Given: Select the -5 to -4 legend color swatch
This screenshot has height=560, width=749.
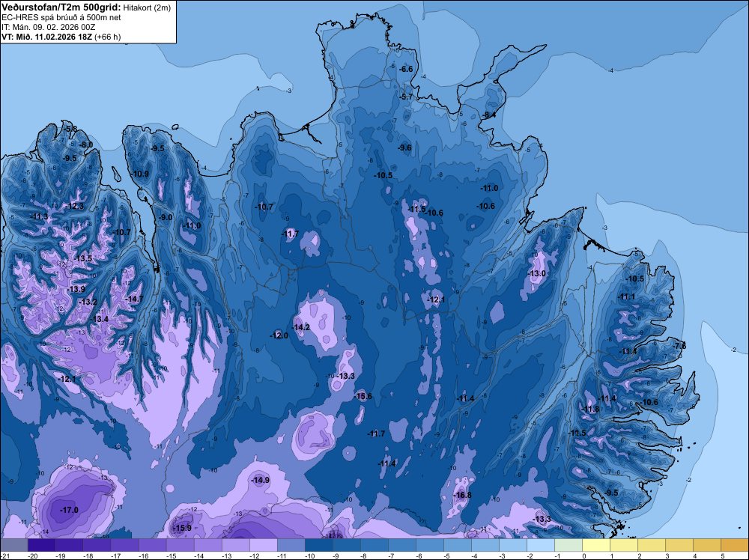Looking at the screenshot, I should tap(457, 545).
